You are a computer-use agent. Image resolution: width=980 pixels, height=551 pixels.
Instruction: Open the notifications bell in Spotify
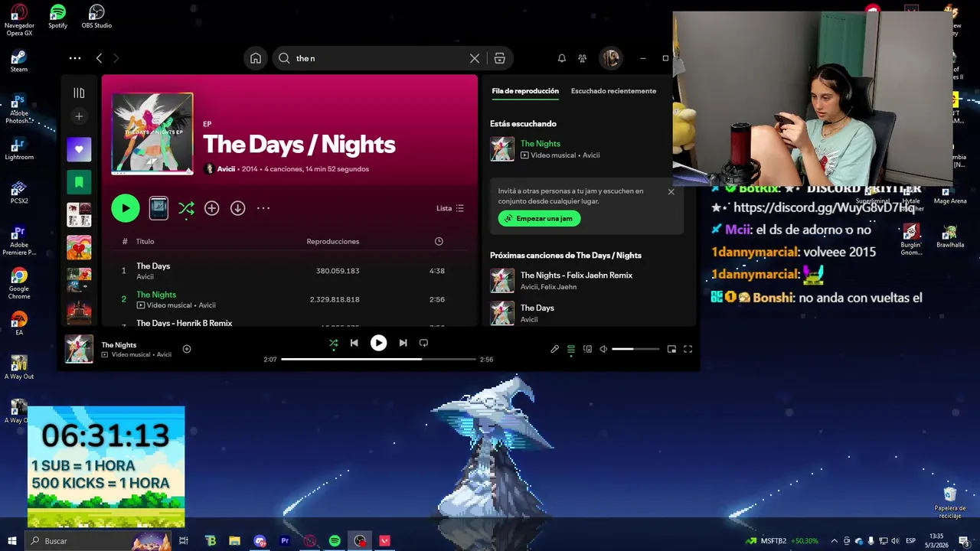pos(561,58)
